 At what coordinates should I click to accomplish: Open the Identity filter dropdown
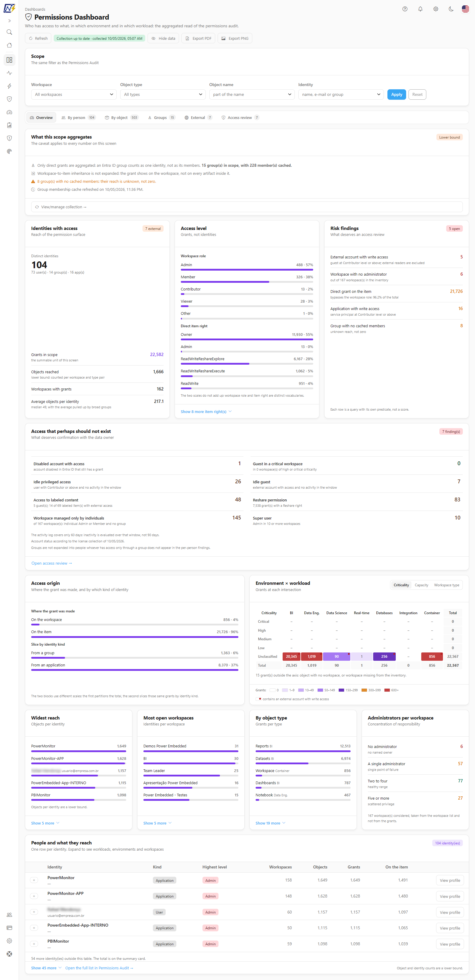(341, 94)
